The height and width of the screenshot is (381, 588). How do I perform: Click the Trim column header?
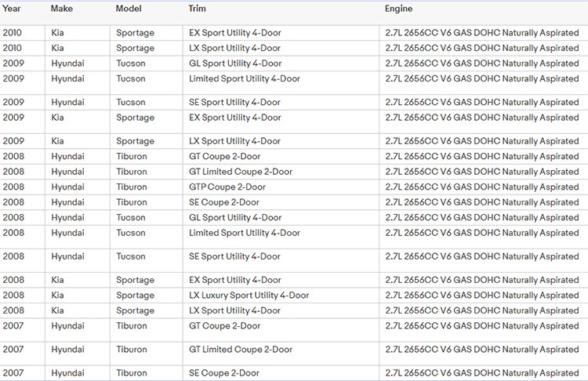197,9
